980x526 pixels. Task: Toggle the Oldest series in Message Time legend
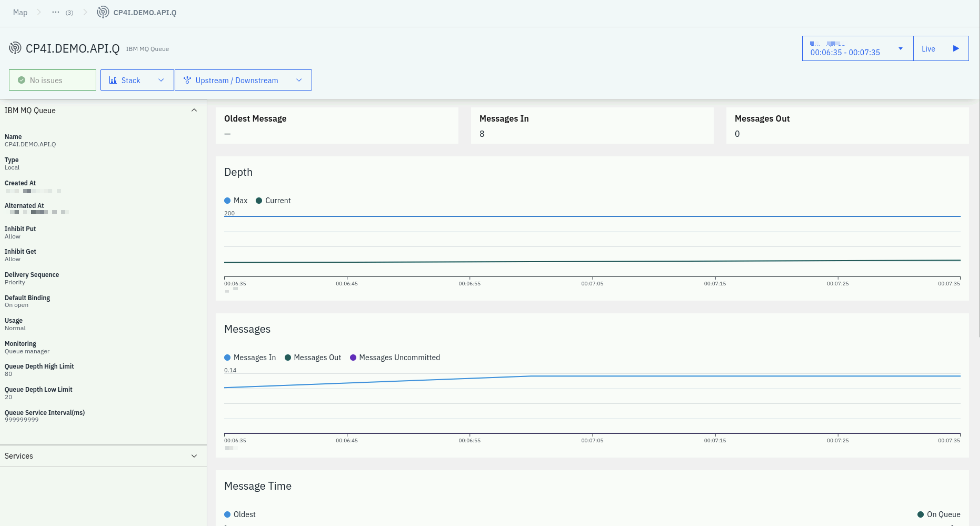240,514
